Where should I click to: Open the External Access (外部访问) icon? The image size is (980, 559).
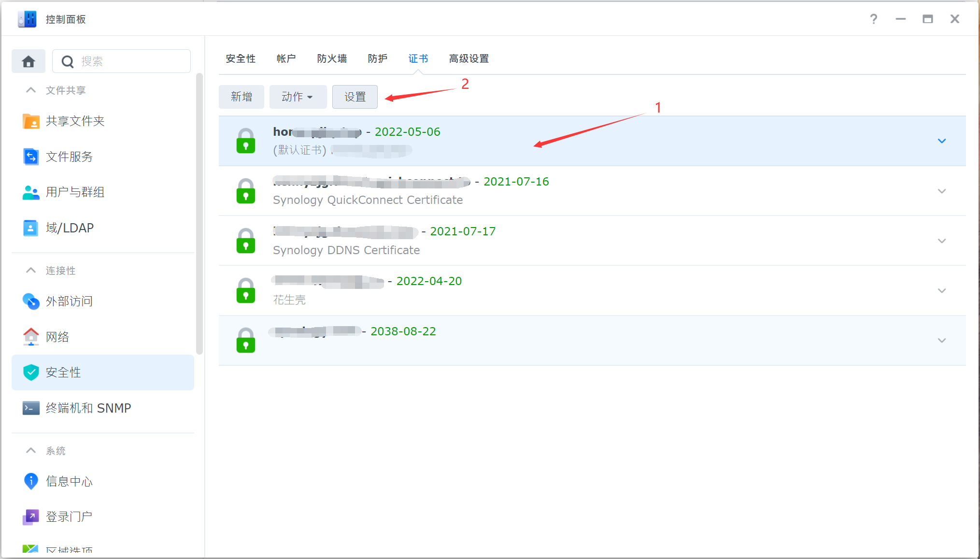(31, 301)
